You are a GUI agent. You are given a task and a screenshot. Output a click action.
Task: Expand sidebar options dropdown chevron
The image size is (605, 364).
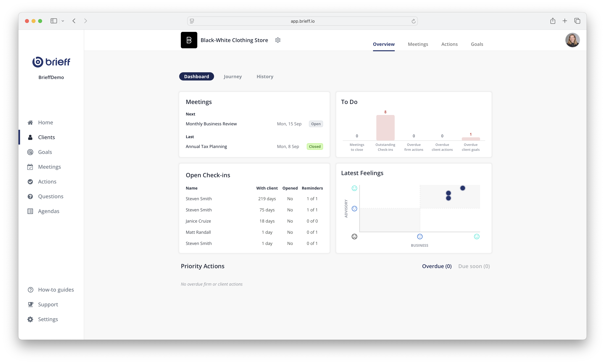click(63, 21)
